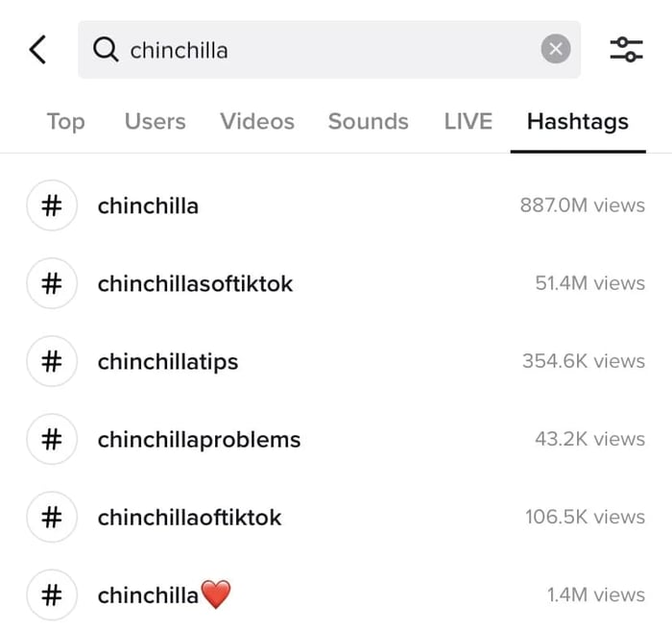Show the LIVE tab results
The width and height of the screenshot is (672, 629).
(x=468, y=122)
